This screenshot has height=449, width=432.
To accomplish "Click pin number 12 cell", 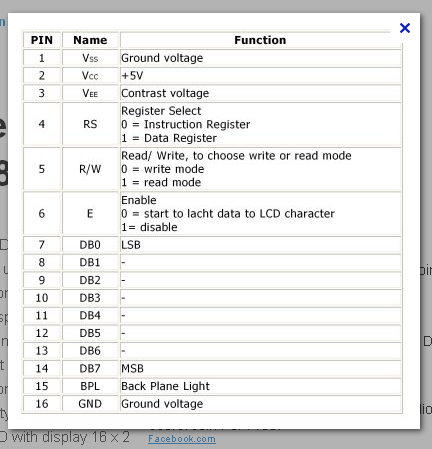I will pos(42,333).
